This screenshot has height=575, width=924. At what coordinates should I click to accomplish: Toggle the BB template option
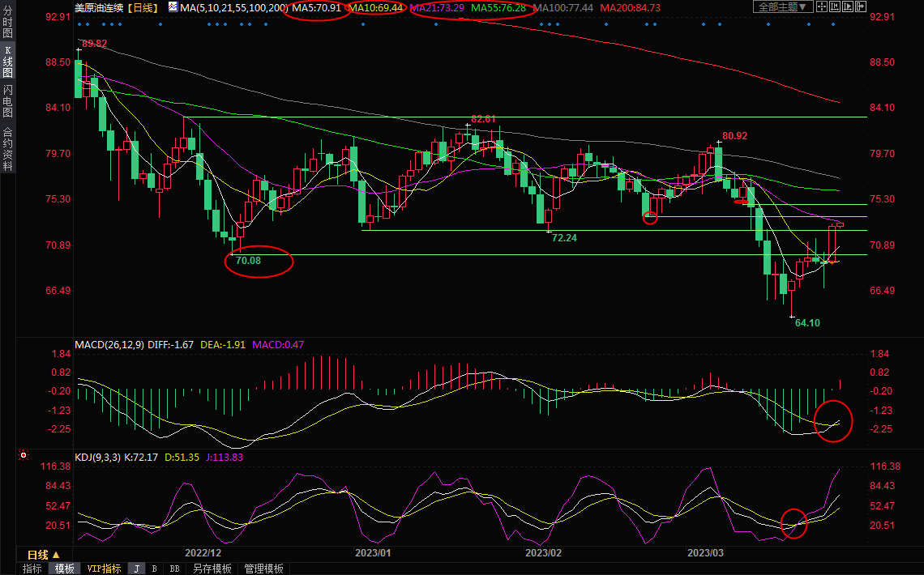(174, 569)
